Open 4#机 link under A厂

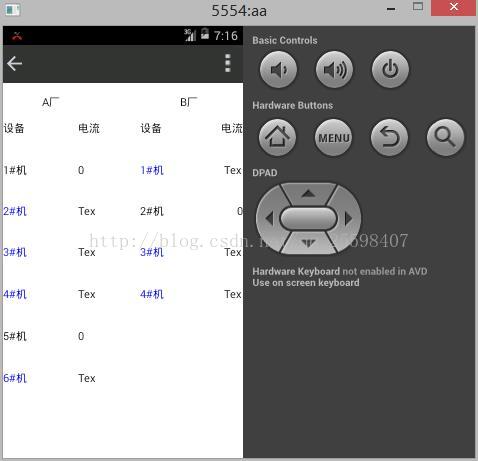pos(15,294)
